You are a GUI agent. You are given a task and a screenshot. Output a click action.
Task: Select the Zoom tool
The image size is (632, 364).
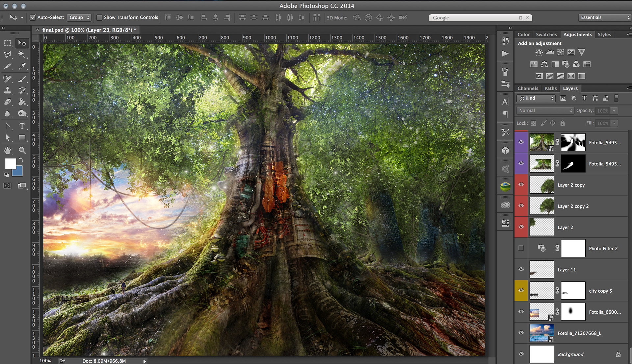[22, 150]
